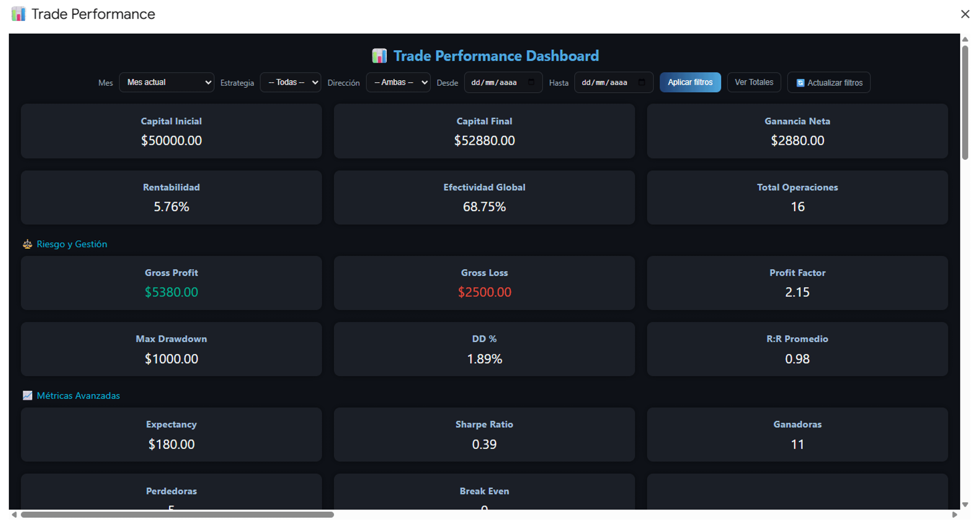This screenshot has width=980, height=528.
Task: Click the Sharpe Ratio value 0.39
Action: [x=484, y=444]
